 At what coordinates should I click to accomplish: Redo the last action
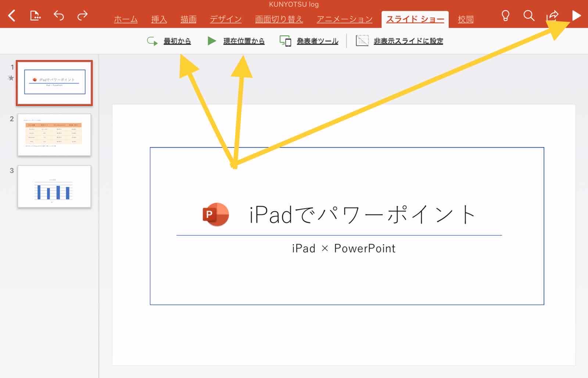[x=83, y=15]
